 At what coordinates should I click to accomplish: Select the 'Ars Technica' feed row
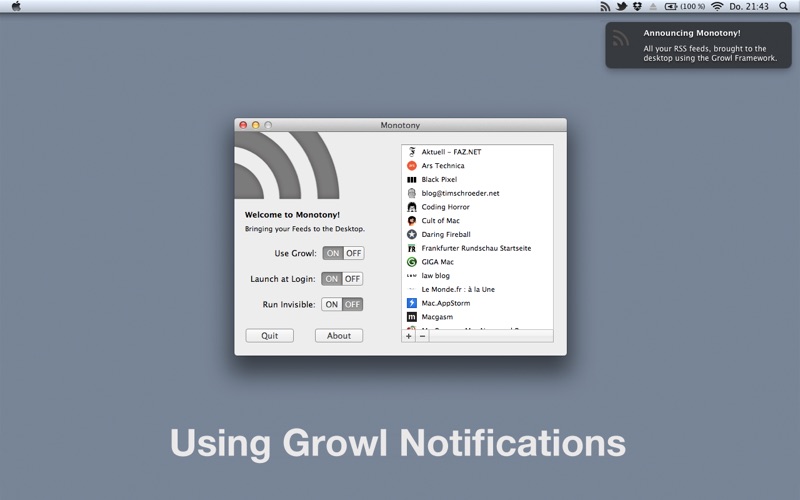point(477,165)
